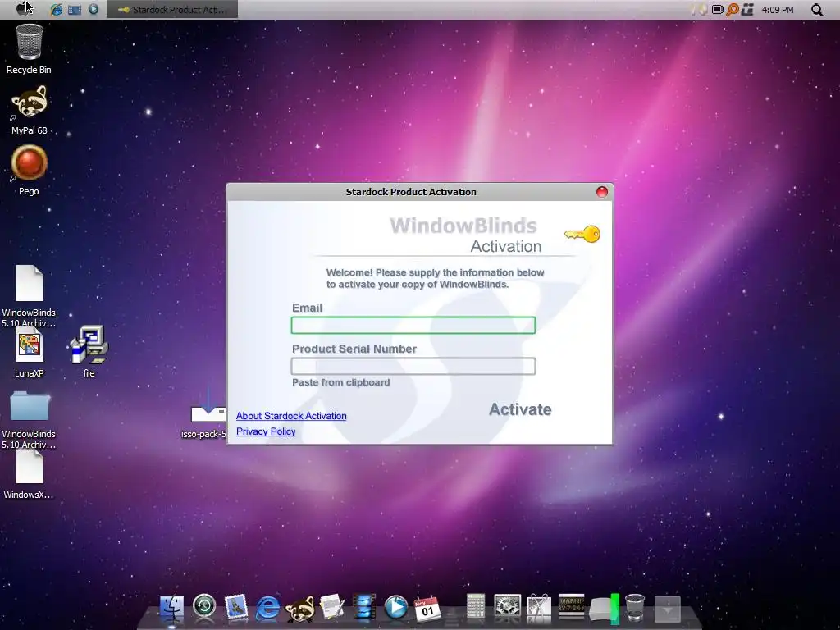Click Paste from clipboard
This screenshot has height=630, width=840.
point(340,382)
